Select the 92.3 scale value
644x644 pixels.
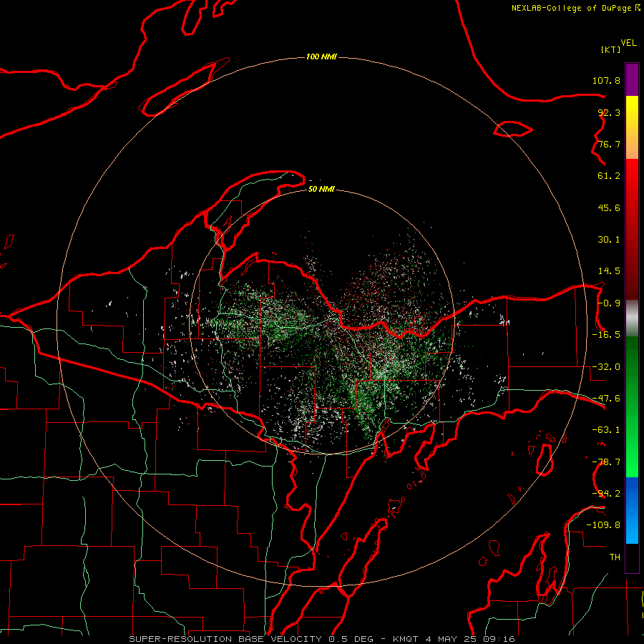[x=609, y=112]
